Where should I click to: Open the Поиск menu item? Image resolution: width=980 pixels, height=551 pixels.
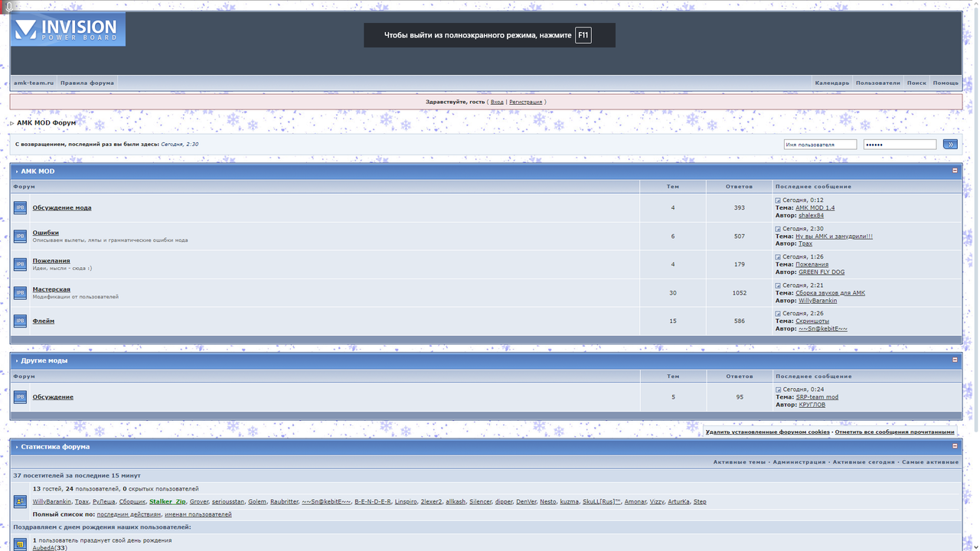pos(916,83)
